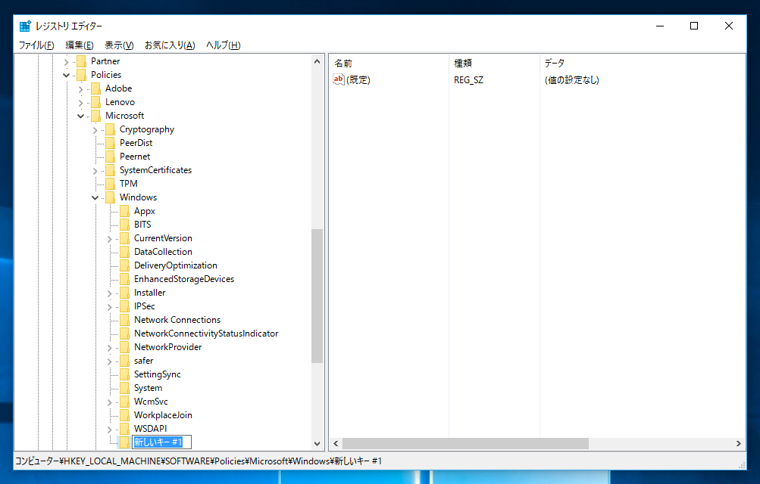Screen dimensions: 760x484
Task: Click the tree scroll down arrow
Action: 317,443
